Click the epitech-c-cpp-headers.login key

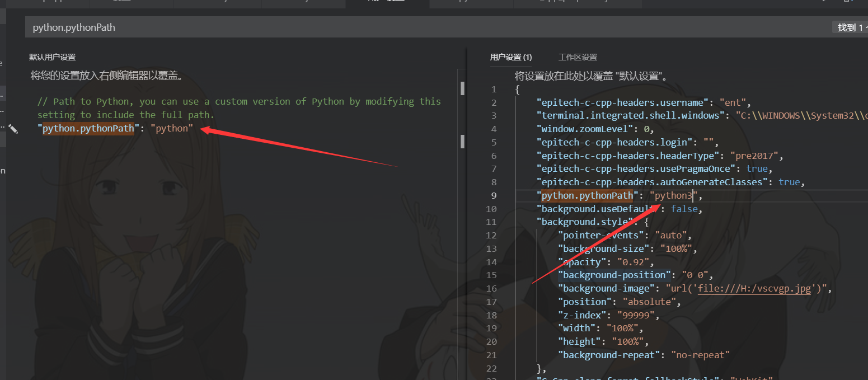614,142
